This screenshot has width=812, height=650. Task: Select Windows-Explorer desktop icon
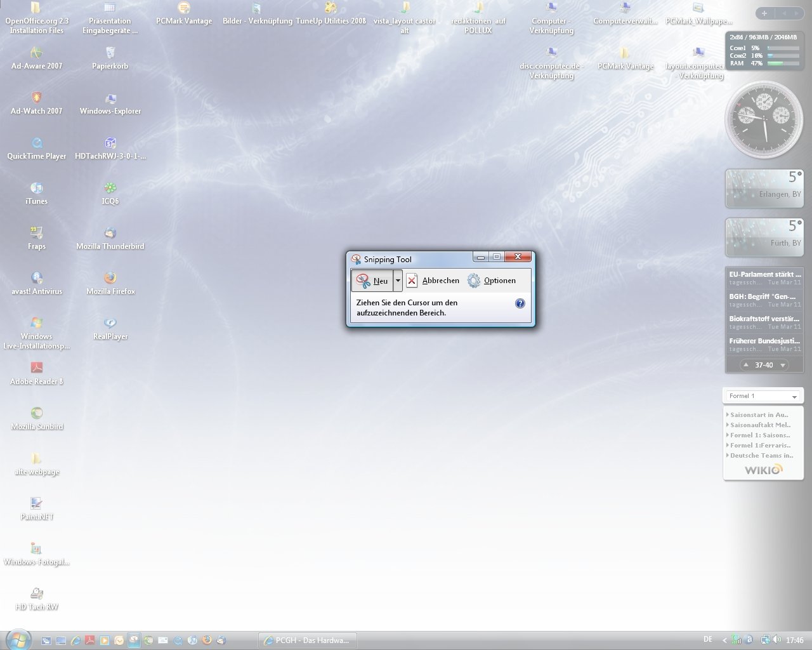pos(110,102)
